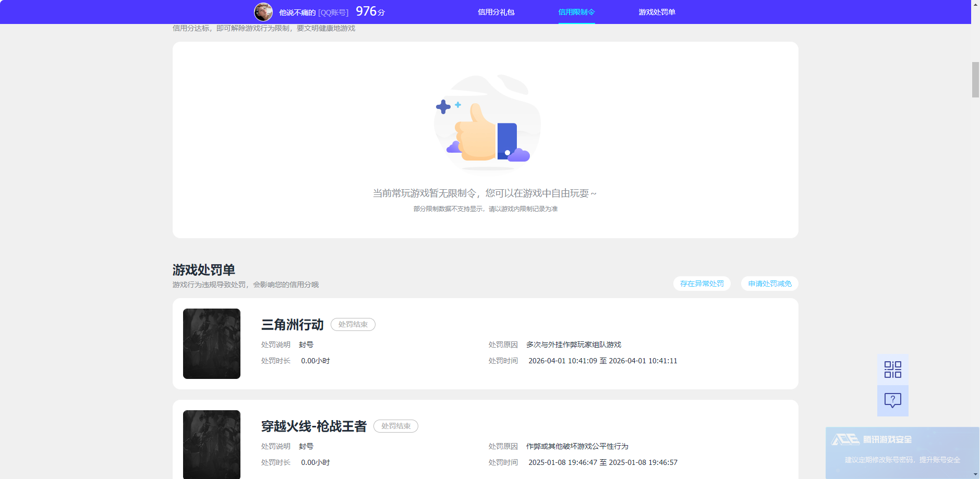Click reason 作弊或其他破坏游戏公平性行为
Screen dimensions: 980x479
pos(577,446)
